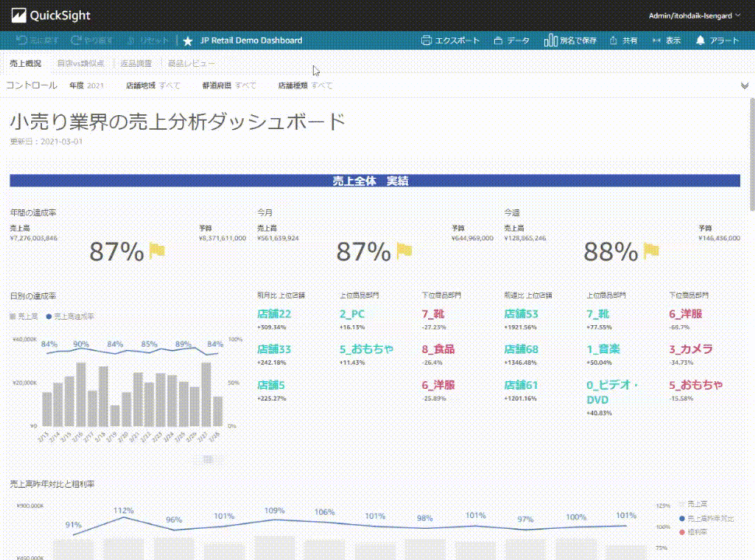Switch to 返品調査 tab

coord(136,64)
